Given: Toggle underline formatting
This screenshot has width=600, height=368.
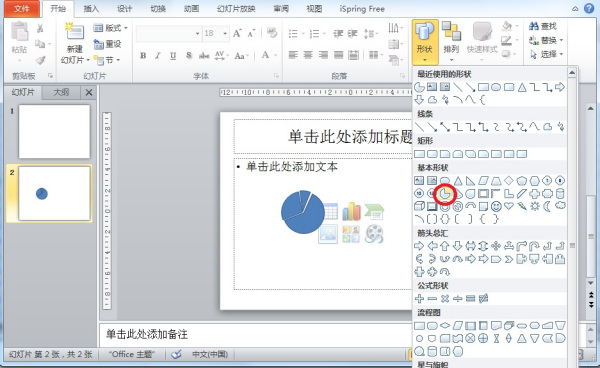Looking at the screenshot, I should coord(173,56).
